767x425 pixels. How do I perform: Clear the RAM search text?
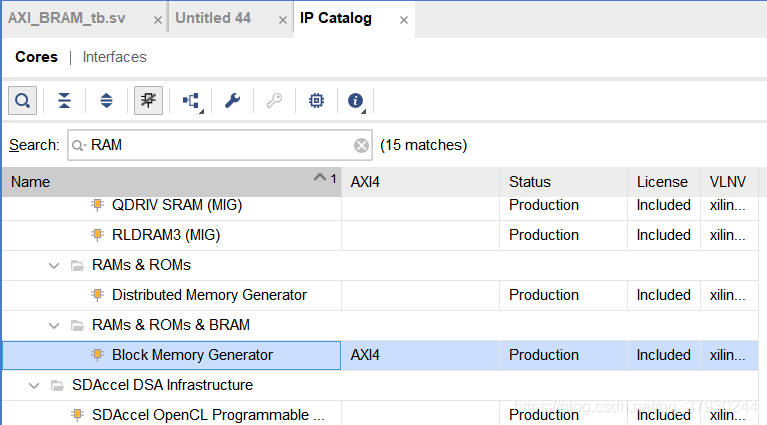(x=361, y=146)
